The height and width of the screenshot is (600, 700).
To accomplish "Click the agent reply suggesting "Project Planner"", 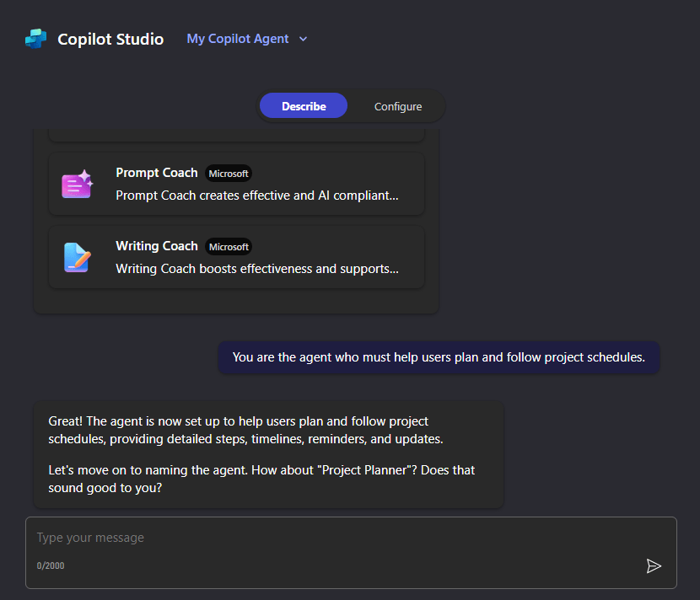I will coord(268,454).
